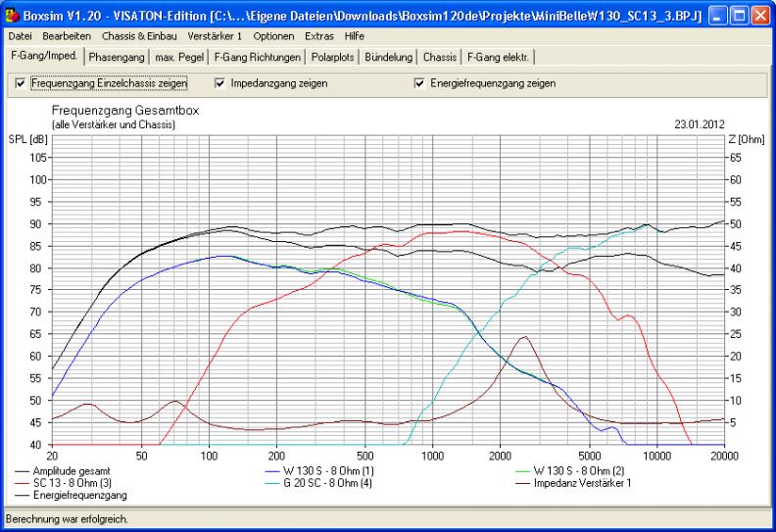Viewport: 776px width, 532px height.
Task: Switch to the Chassis tab
Action: tap(440, 58)
